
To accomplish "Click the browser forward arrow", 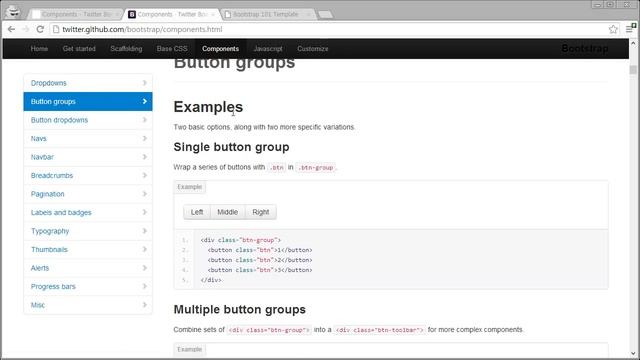I will tap(25, 29).
